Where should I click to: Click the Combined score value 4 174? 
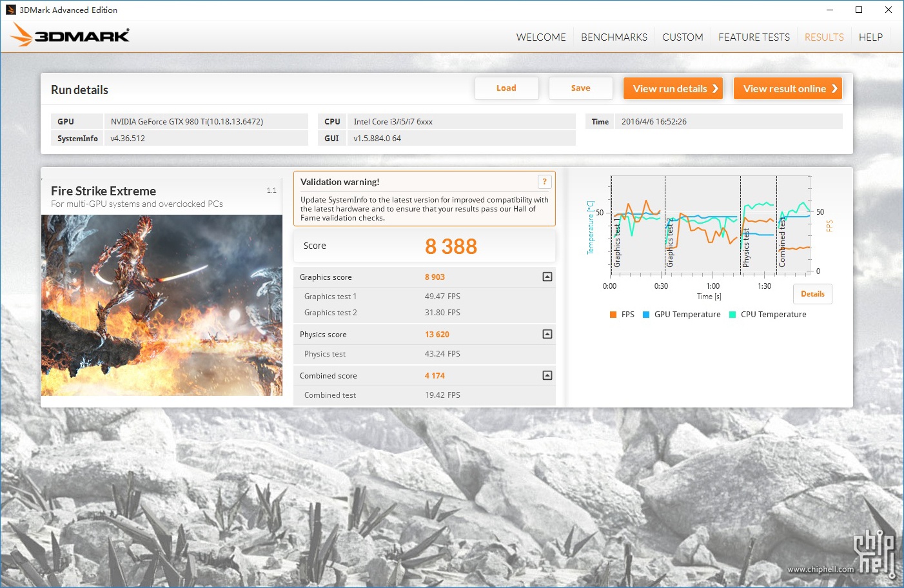pyautogui.click(x=435, y=376)
